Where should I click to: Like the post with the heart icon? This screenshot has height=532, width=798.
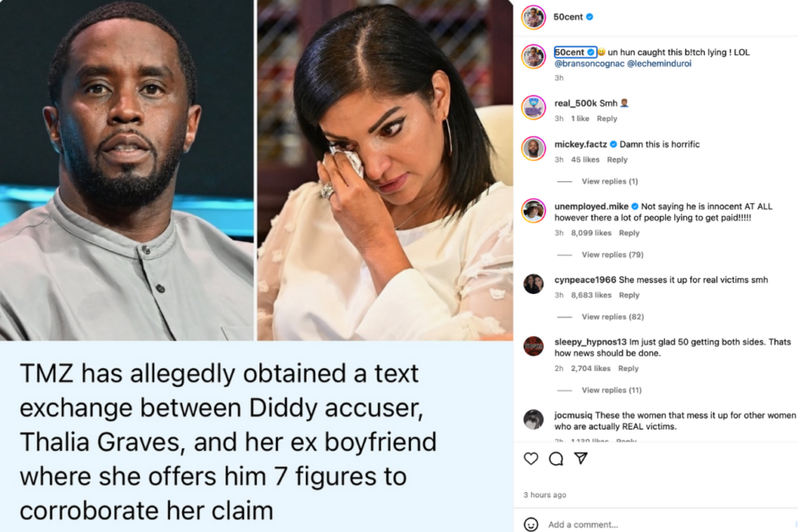point(531,458)
